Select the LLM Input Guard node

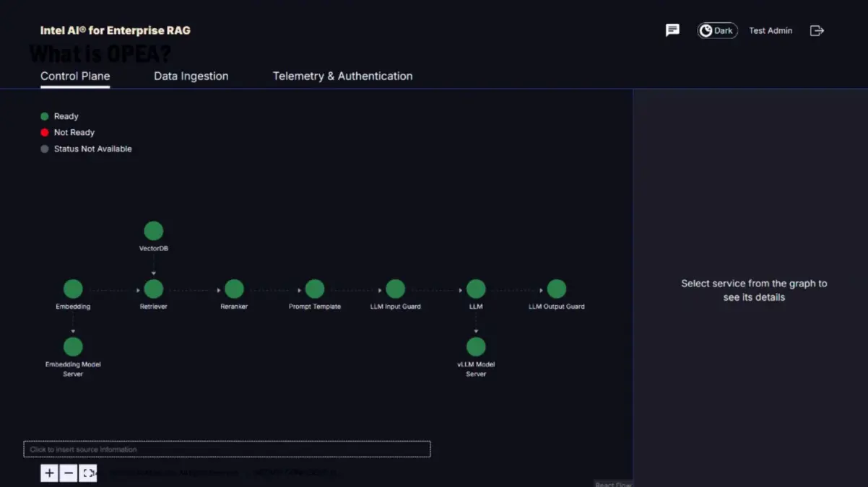point(395,287)
